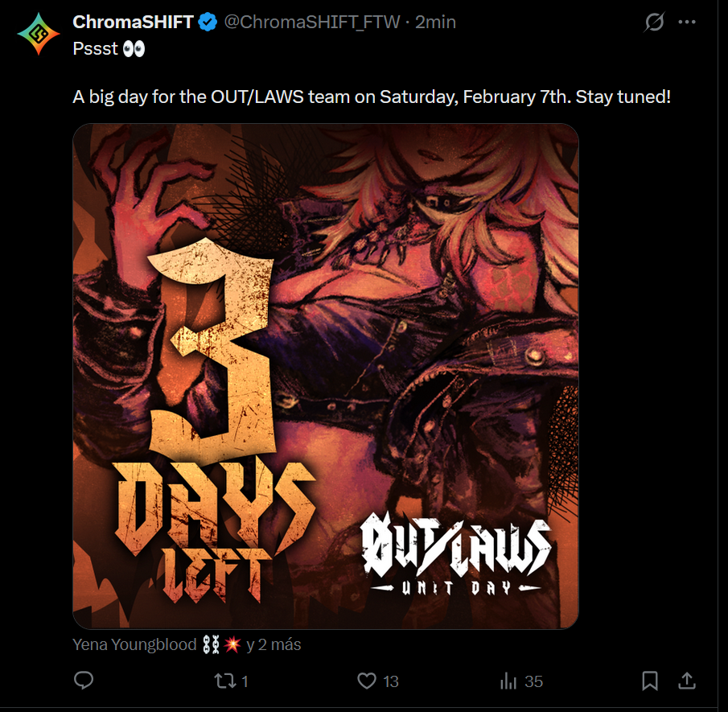The height and width of the screenshot is (712, 728).
Task: Share post via upload arrow icon
Action: point(687,681)
